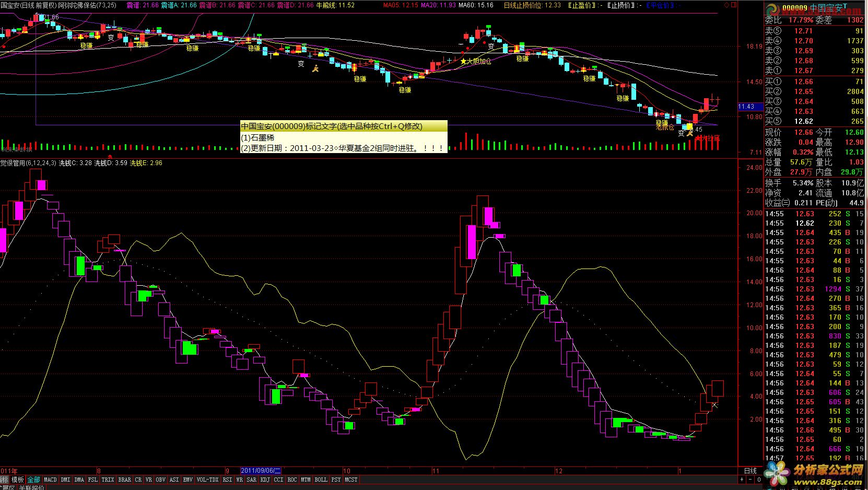Click the 石墨稀 note line in tooltip

[257, 138]
